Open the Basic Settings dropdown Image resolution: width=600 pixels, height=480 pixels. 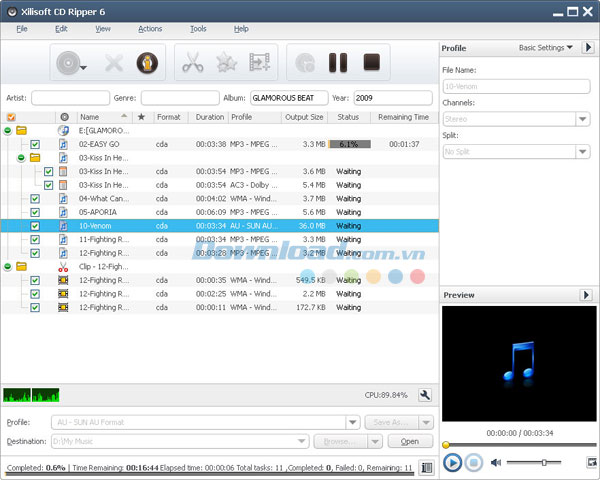click(x=546, y=48)
